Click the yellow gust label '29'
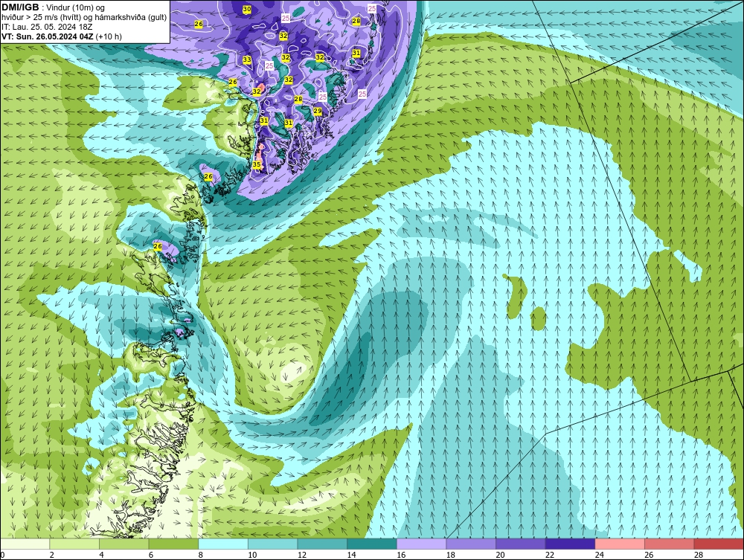The image size is (744, 560). click(x=318, y=111)
